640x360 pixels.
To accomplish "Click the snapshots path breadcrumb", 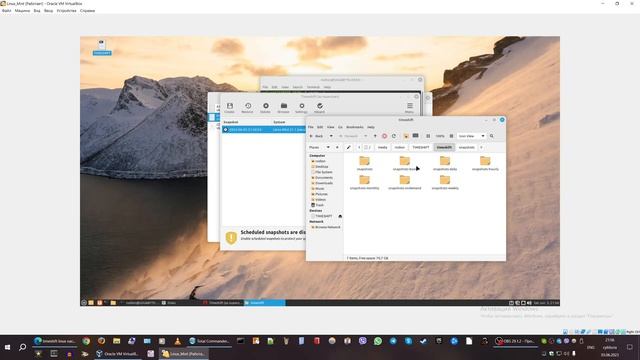I will coord(466,147).
